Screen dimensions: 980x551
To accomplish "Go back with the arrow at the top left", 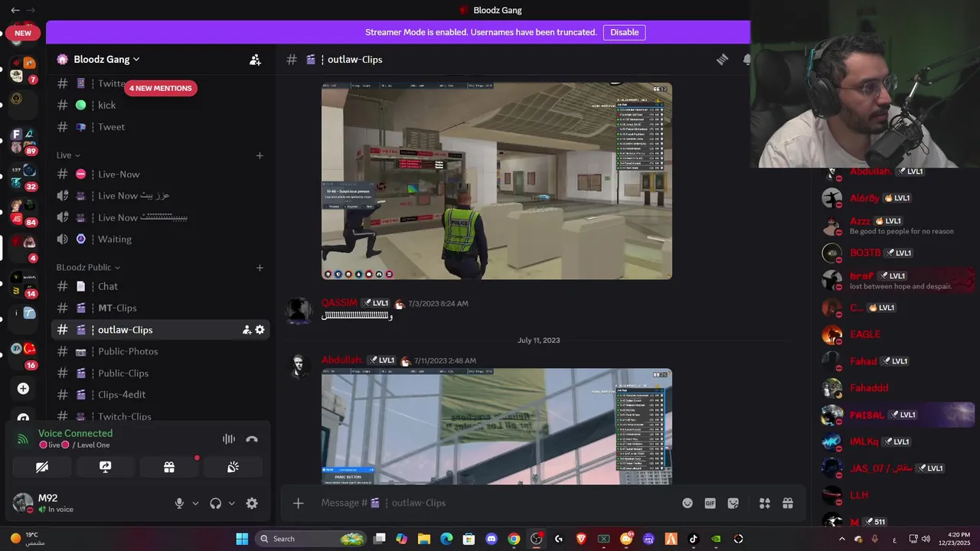I will (x=15, y=10).
